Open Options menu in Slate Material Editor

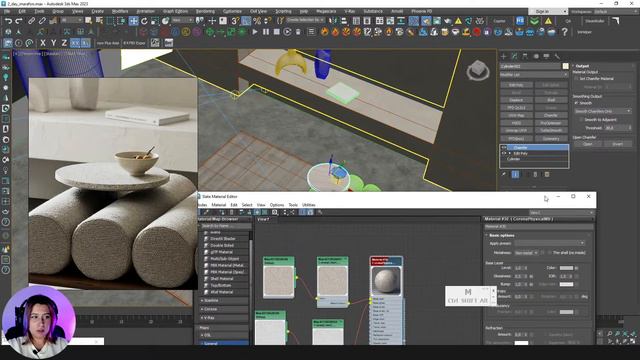(x=277, y=205)
